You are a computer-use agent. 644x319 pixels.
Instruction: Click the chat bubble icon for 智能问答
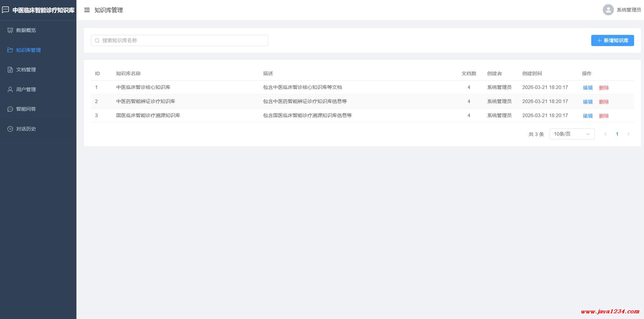(x=10, y=109)
